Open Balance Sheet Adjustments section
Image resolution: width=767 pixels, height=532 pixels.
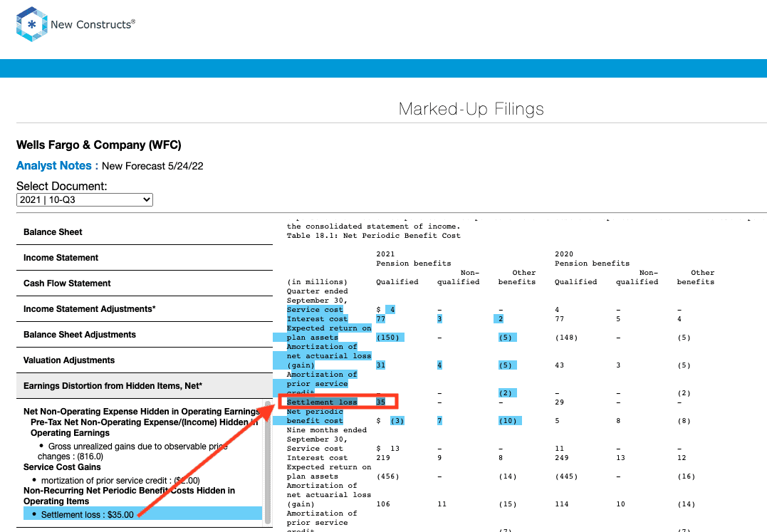point(145,335)
